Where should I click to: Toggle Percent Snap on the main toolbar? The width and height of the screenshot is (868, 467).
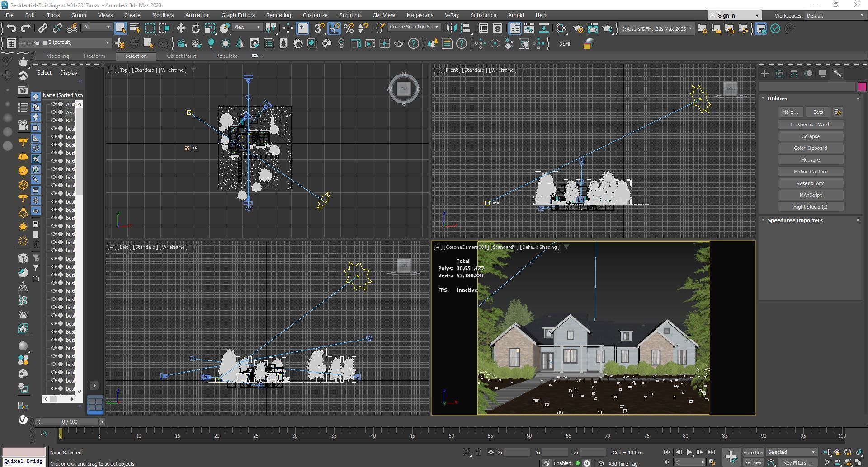[349, 28]
